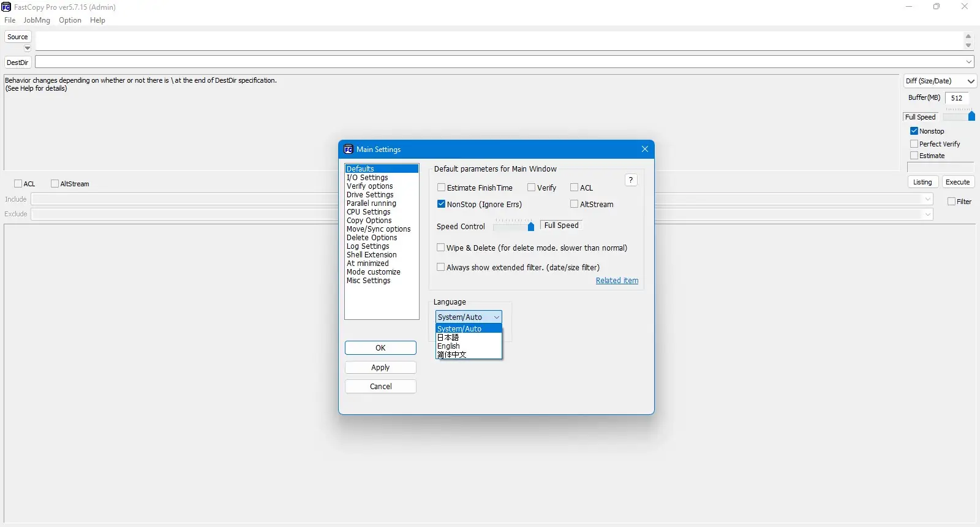Expand the Exclude filter dropdown
The height and width of the screenshot is (527, 980).
[x=928, y=214]
